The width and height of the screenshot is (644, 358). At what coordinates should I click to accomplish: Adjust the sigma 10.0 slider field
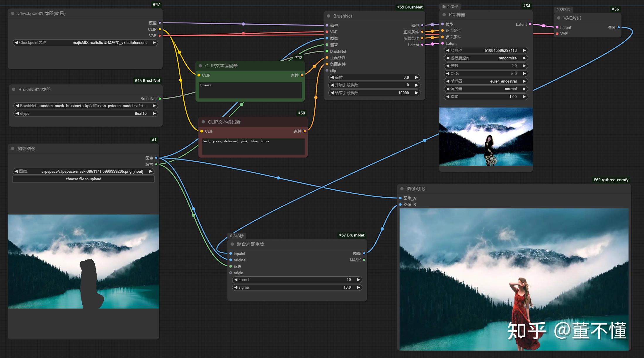tap(297, 287)
